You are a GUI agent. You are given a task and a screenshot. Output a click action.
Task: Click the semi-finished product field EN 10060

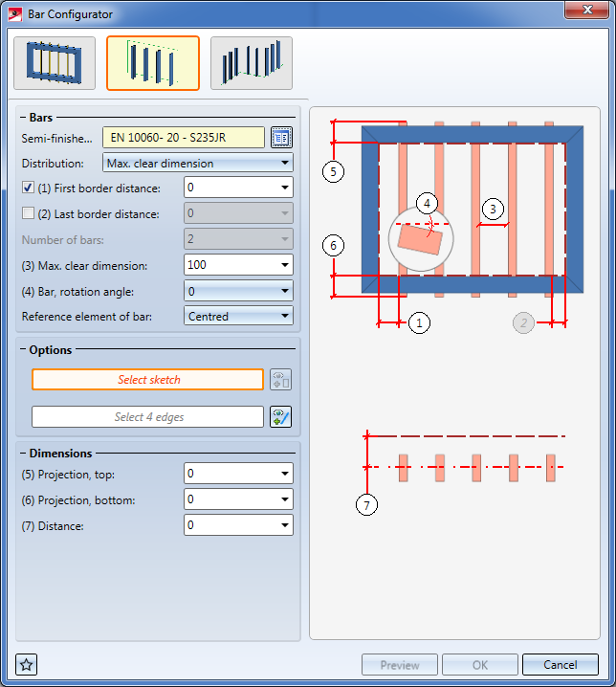tap(184, 138)
